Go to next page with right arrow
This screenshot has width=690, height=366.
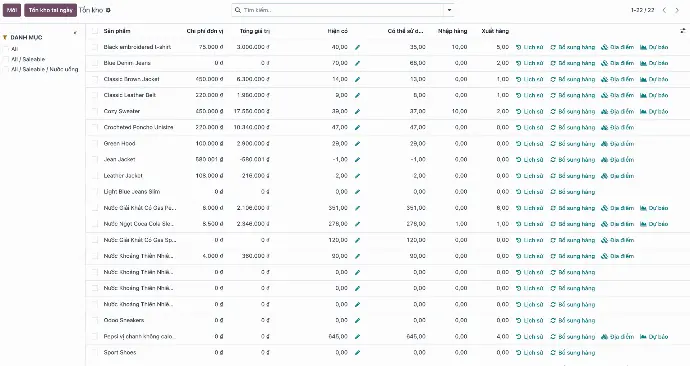point(677,10)
